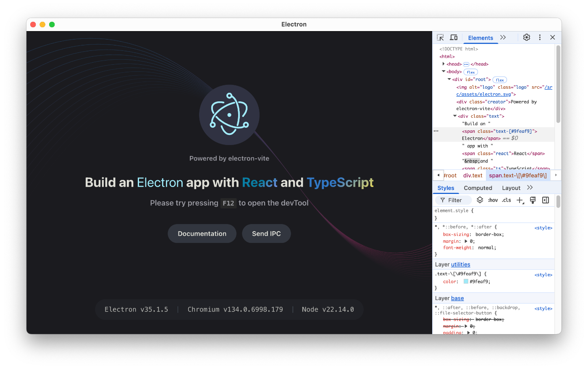Screen dimensions: 588x369
Task: Toggle the computed styles sidebar icon
Action: click(x=546, y=200)
